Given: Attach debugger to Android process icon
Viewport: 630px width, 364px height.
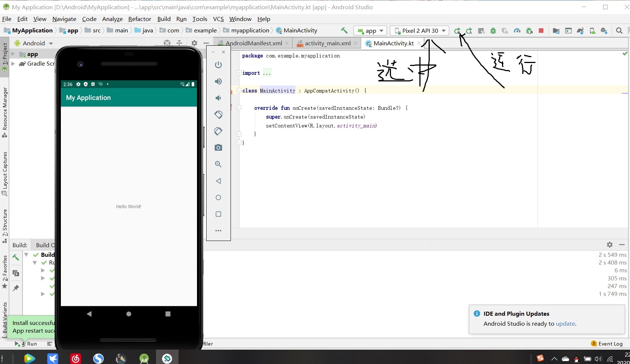Looking at the screenshot, I should [529, 31].
